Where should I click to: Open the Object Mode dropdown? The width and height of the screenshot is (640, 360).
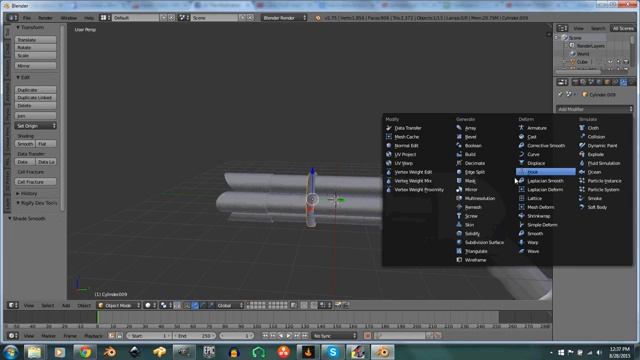point(119,305)
